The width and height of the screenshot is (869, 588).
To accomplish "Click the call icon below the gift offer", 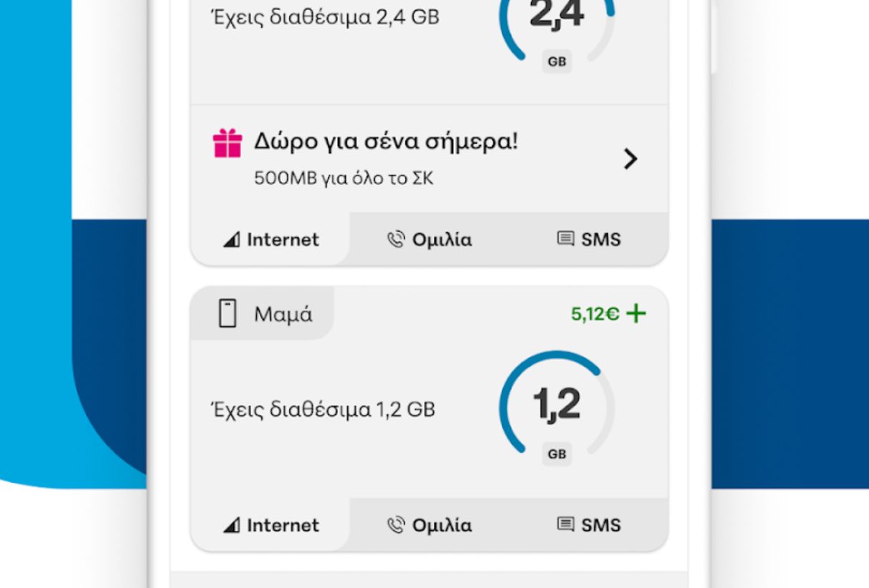I will [x=396, y=240].
